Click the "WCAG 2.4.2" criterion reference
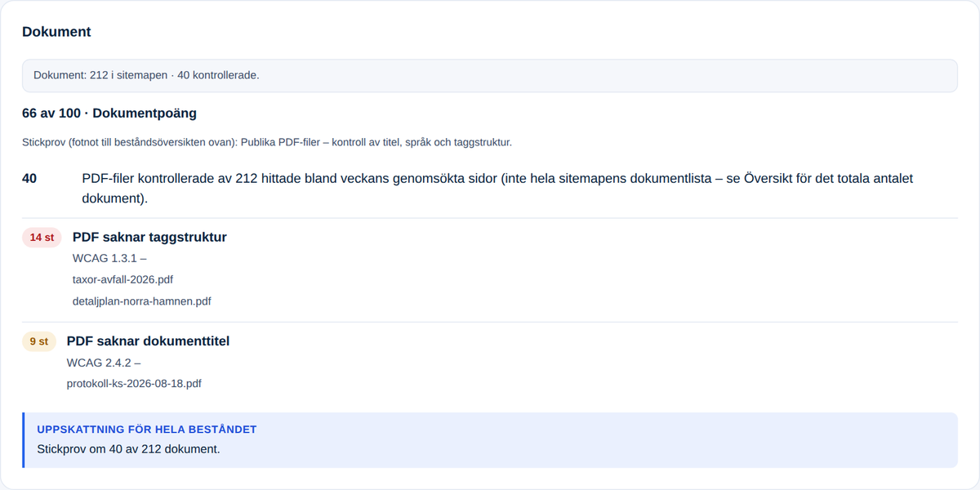Screen dimensions: 980x490 click(x=104, y=363)
